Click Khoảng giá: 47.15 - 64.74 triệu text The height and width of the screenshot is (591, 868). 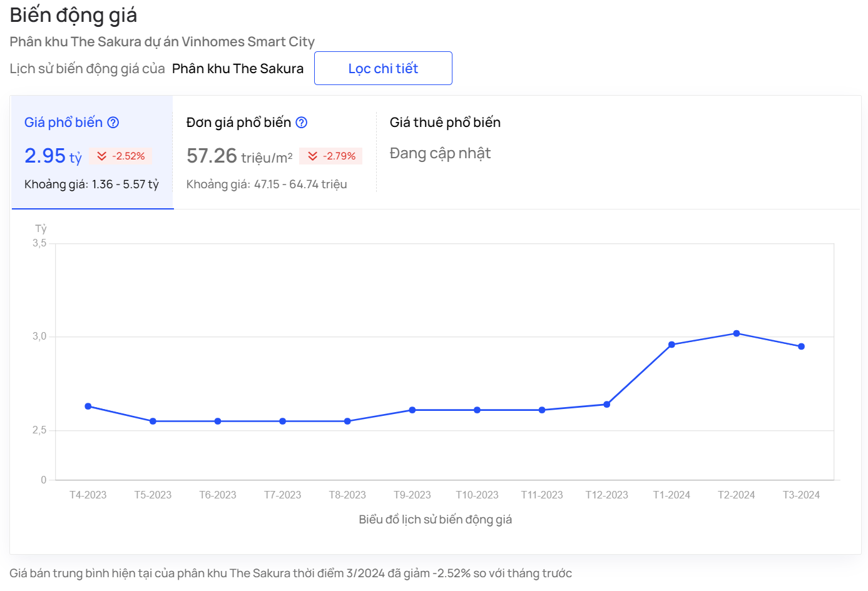pos(267,184)
